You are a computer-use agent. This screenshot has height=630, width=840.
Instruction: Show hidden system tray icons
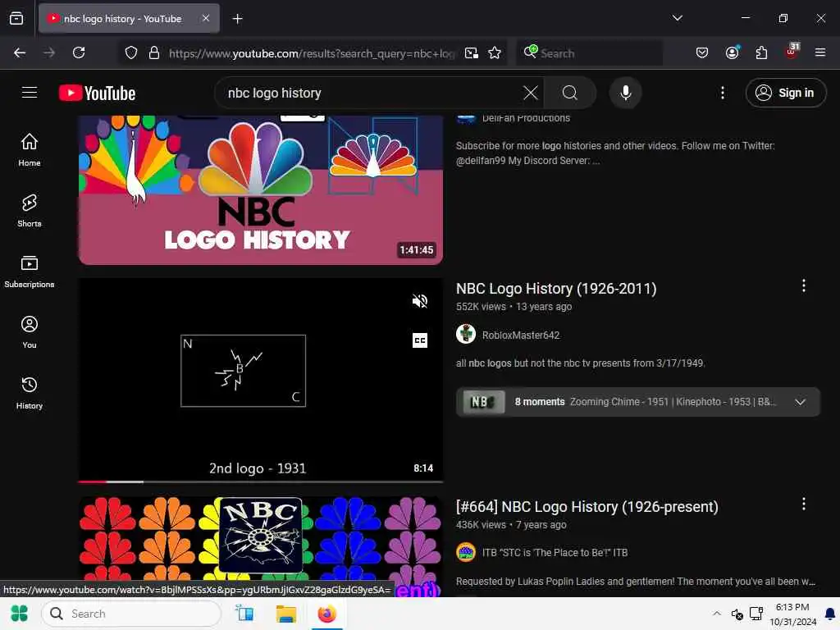click(x=717, y=614)
